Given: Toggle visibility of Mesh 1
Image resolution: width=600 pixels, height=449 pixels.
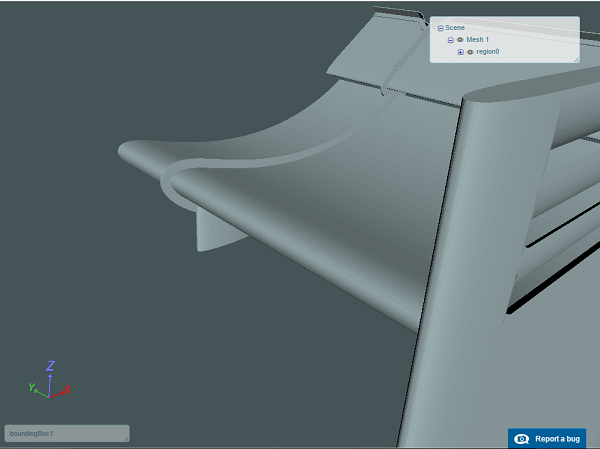Looking at the screenshot, I should (460, 39).
